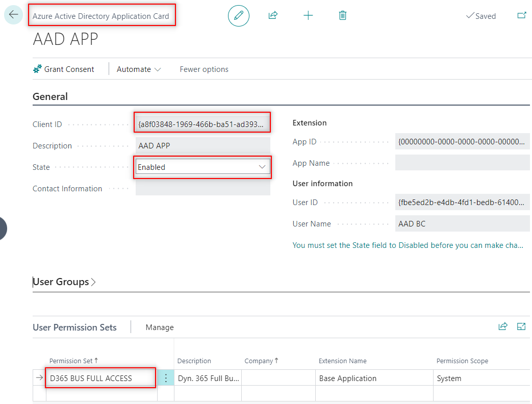Open the Manage menu in User Permission Sets

(160, 327)
